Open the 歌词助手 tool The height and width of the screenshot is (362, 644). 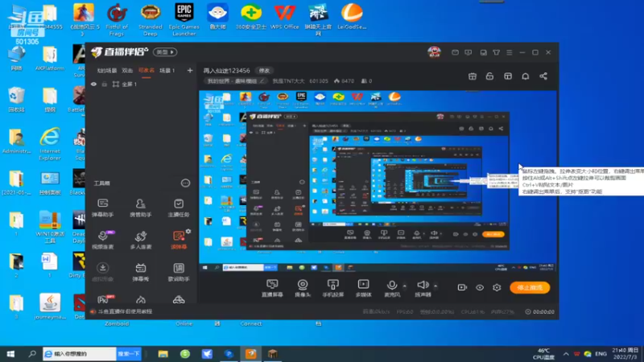(179, 272)
